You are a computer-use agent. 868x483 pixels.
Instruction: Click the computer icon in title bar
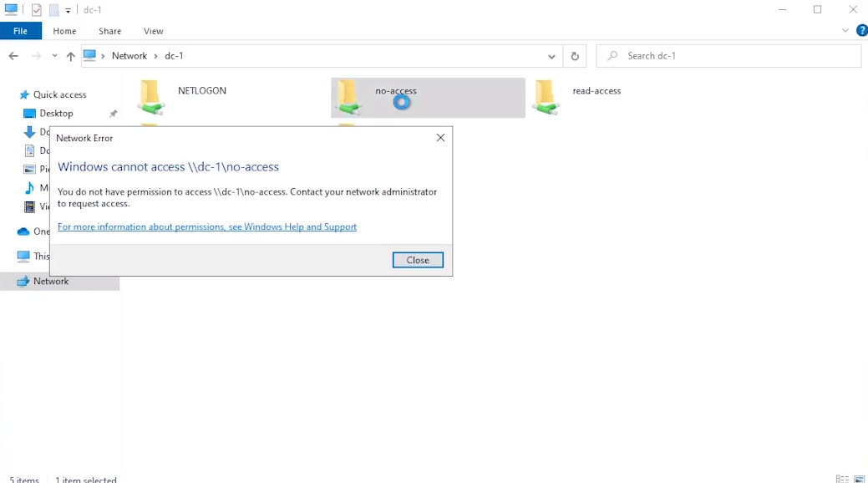(x=11, y=9)
